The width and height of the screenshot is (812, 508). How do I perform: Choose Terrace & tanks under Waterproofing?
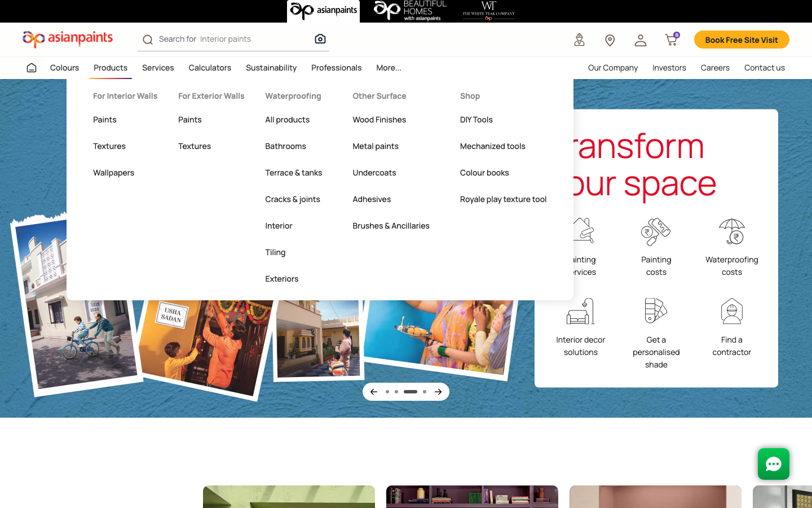[293, 173]
